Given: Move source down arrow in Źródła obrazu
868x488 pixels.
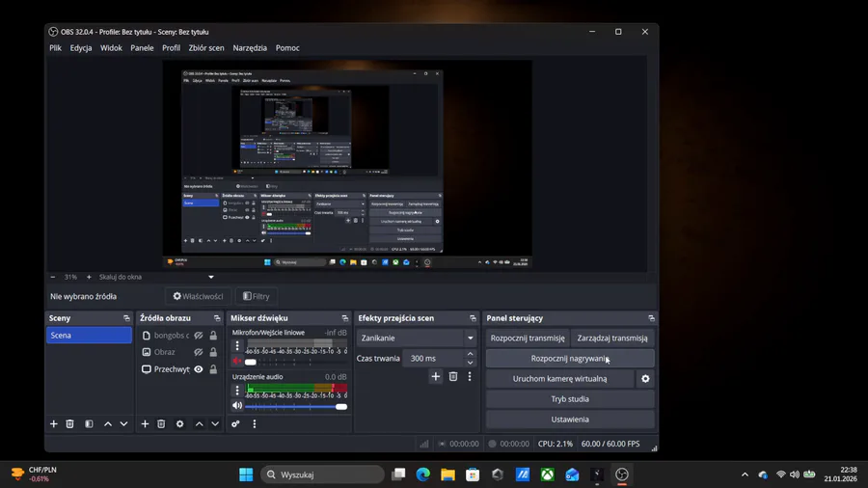Looking at the screenshot, I should [x=215, y=423].
